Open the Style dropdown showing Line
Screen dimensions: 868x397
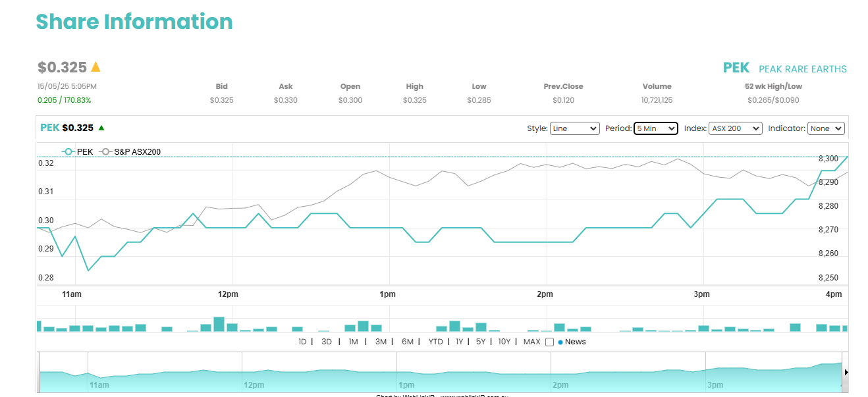coord(574,128)
